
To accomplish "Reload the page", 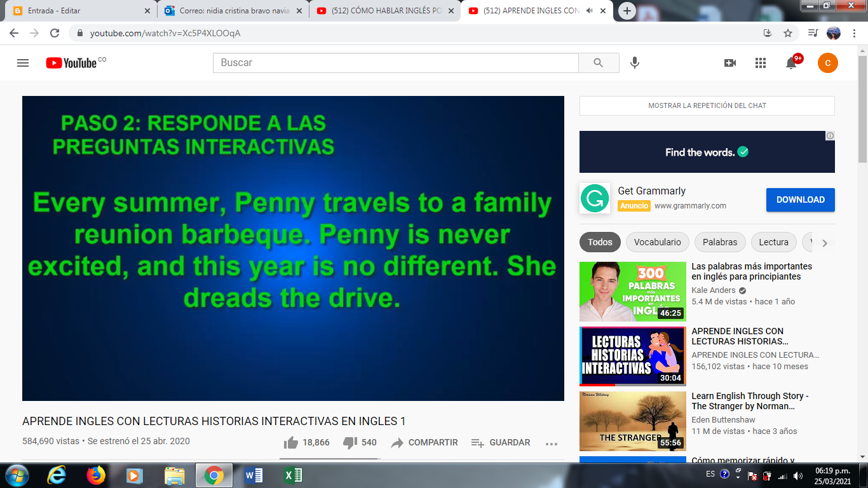I will point(55,33).
